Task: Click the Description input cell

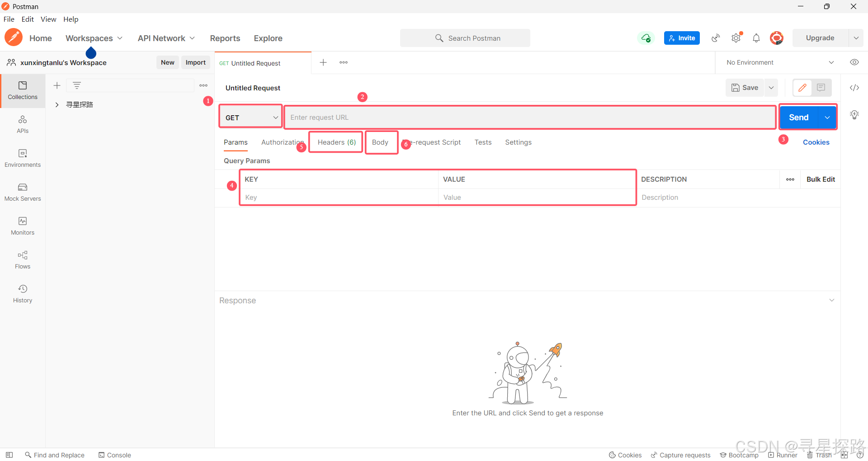Action: tap(739, 198)
